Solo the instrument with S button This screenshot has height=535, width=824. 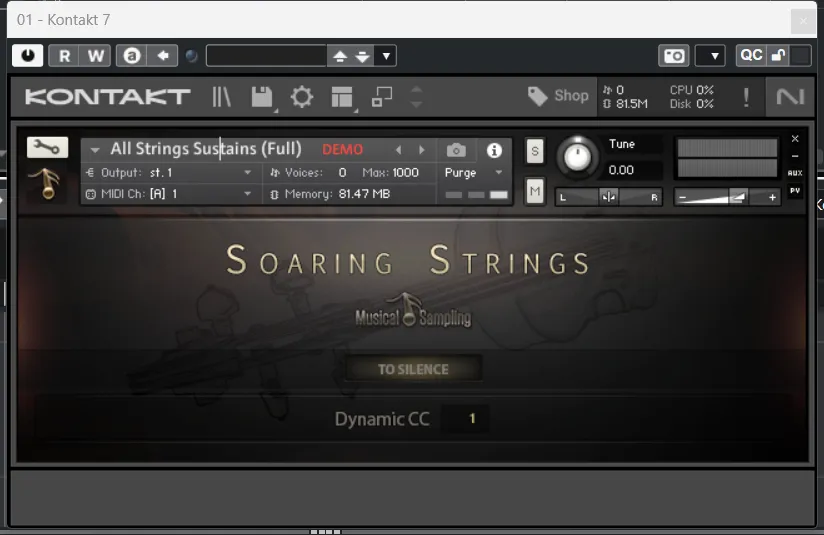[534, 151]
